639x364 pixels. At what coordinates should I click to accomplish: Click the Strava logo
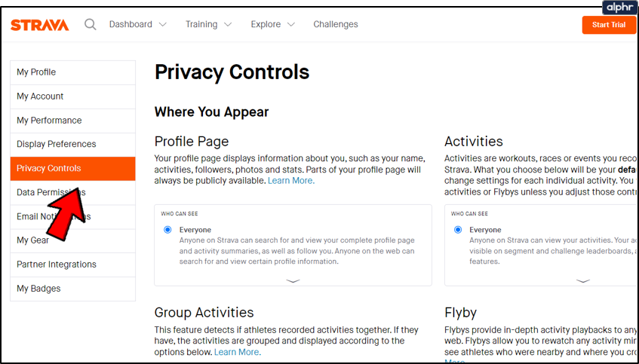[x=39, y=25]
